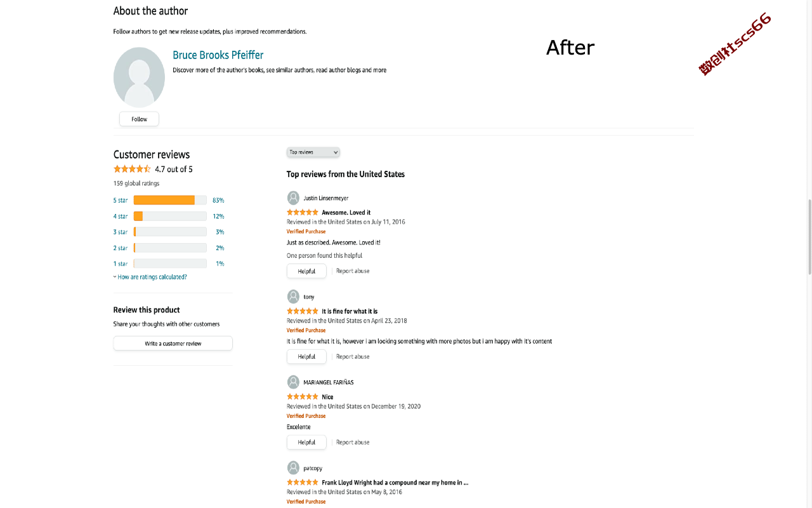
Task: Filter reviews by 4 star link
Action: pyautogui.click(x=121, y=217)
